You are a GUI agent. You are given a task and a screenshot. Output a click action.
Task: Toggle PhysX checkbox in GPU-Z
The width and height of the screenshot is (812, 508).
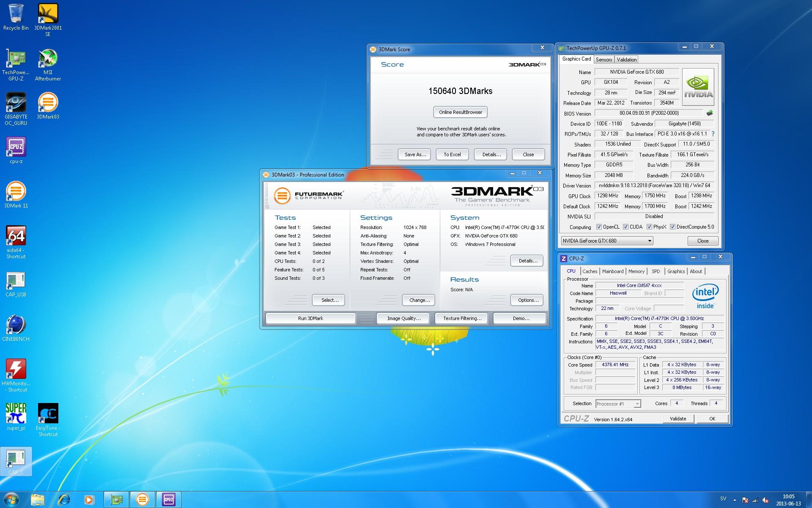(x=649, y=227)
